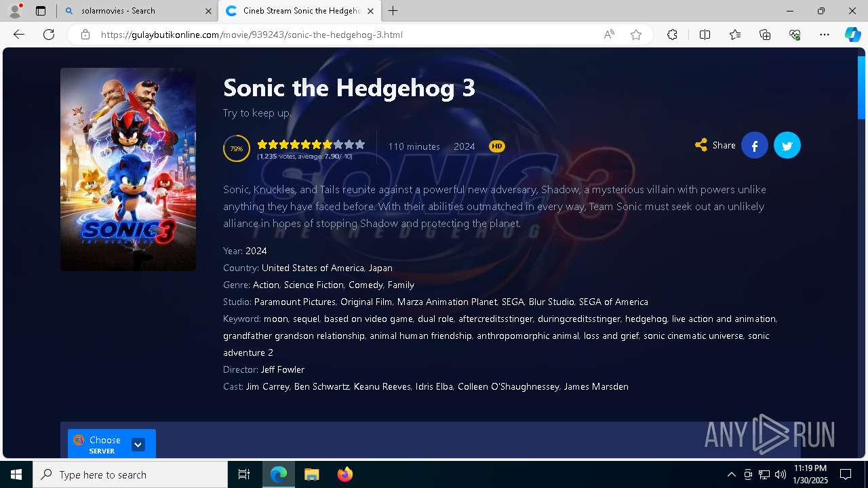Open browser Extensions puzzle icon
The image size is (868, 488).
pos(672,35)
